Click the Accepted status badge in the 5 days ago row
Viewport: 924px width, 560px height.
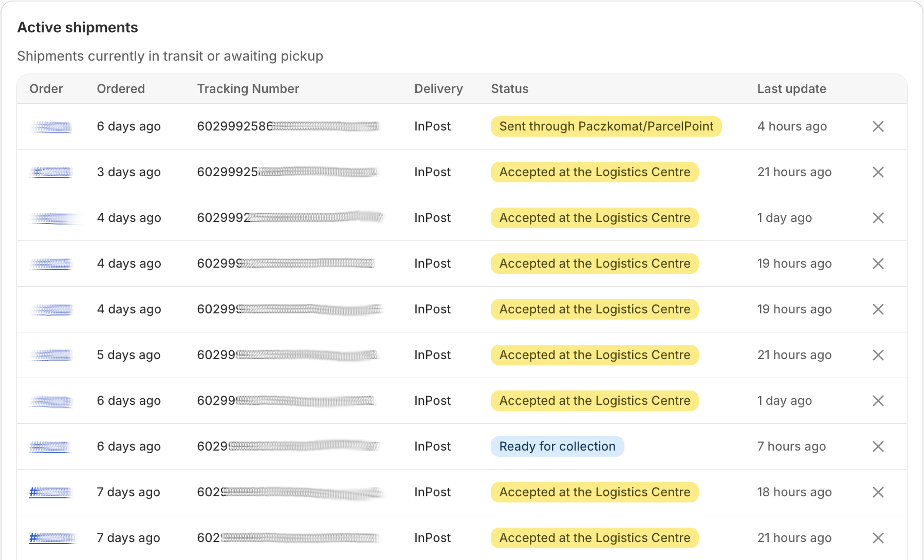coord(595,355)
